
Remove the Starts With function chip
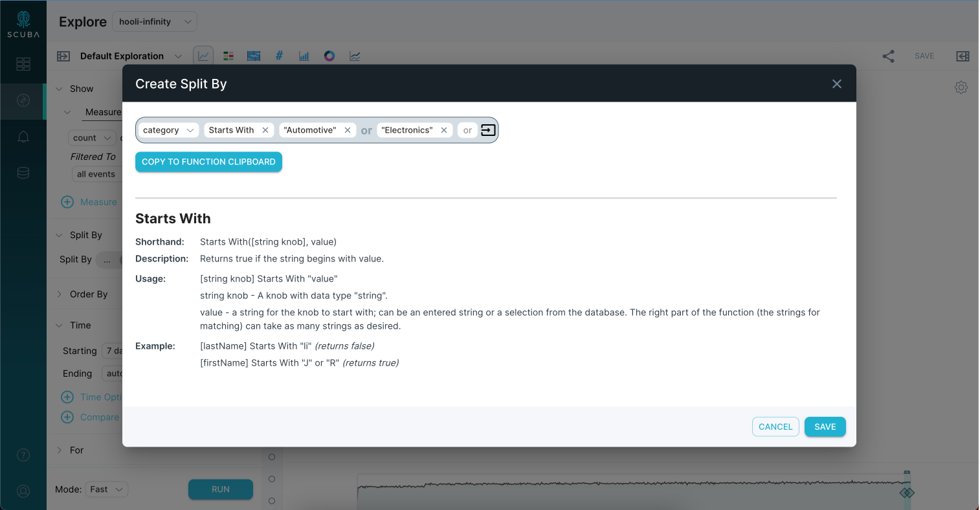pyautogui.click(x=265, y=130)
